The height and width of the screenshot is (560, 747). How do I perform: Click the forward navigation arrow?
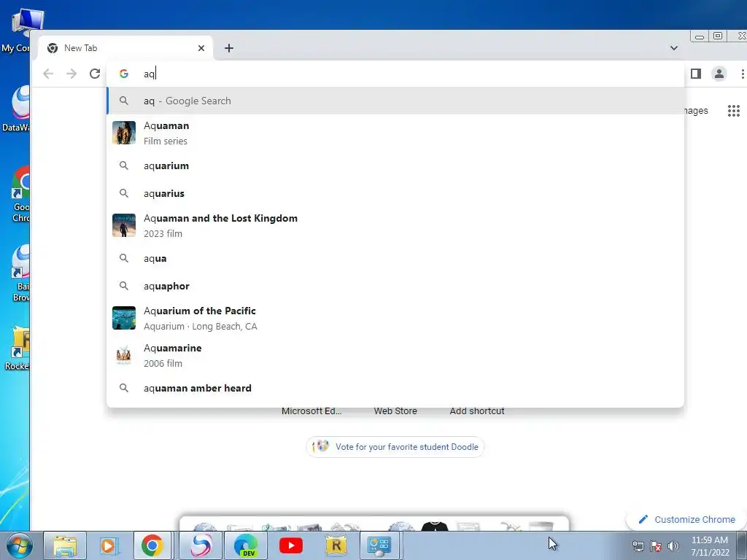tap(71, 74)
